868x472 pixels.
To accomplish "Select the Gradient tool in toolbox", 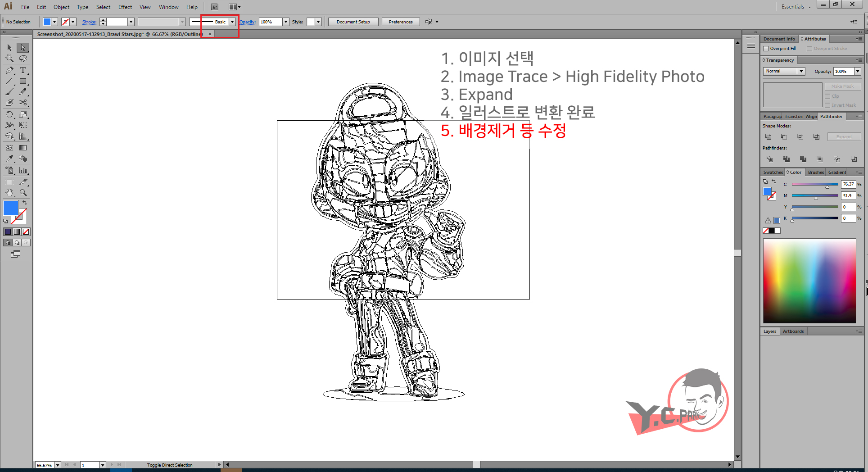I will pos(23,148).
